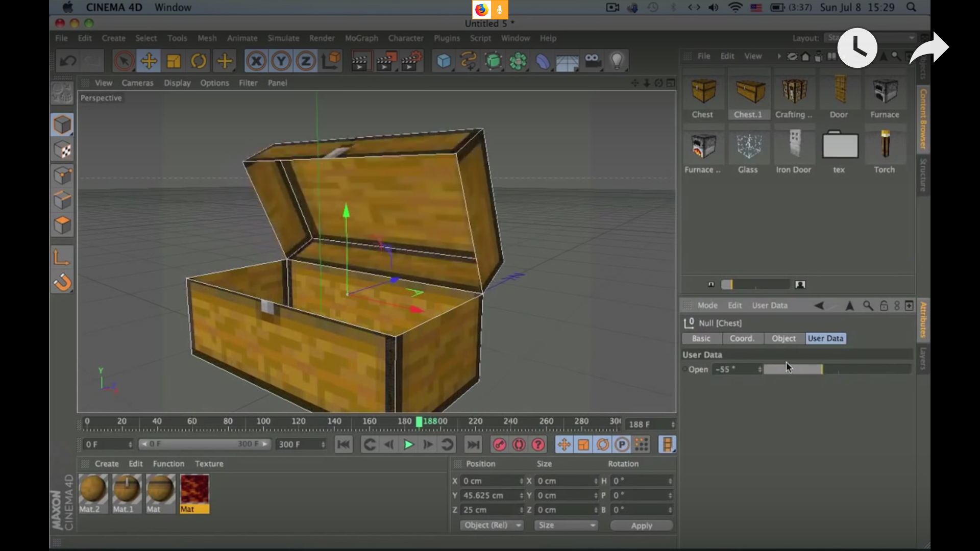Add a light object

[617, 61]
